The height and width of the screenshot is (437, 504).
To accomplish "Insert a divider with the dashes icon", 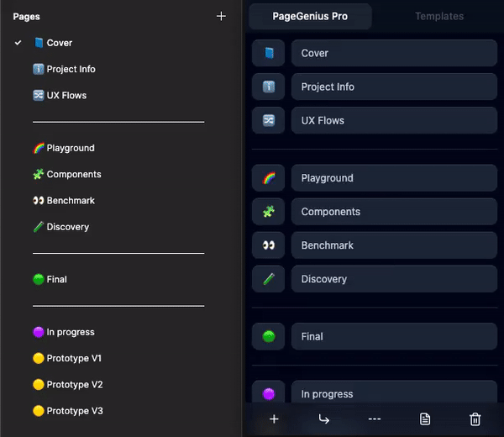I will (375, 419).
